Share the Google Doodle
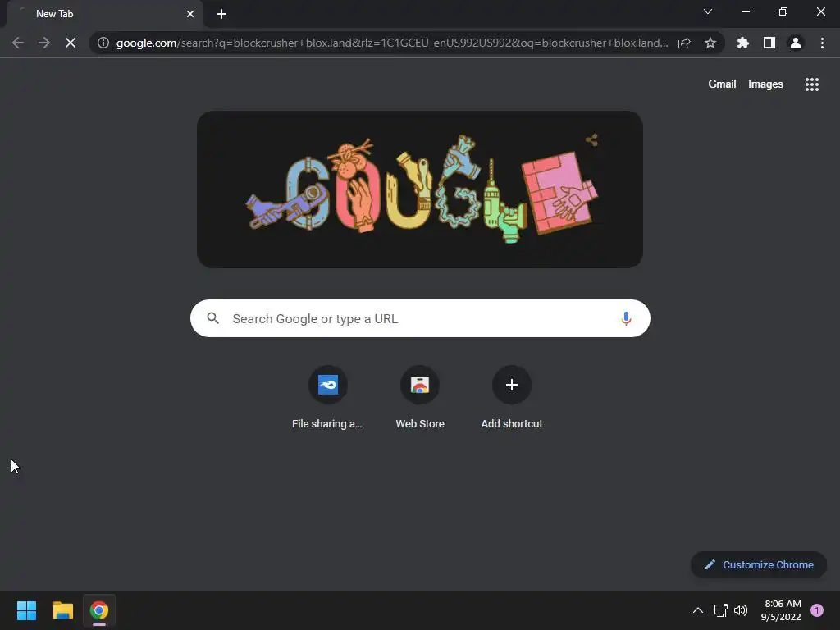The image size is (840, 630). (x=591, y=140)
